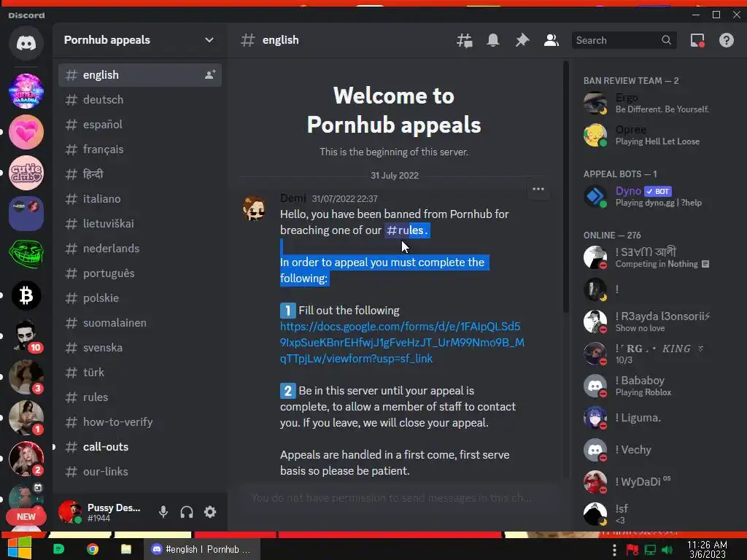747x560 pixels.
Task: Select the svenska channel
Action: [x=139, y=347]
